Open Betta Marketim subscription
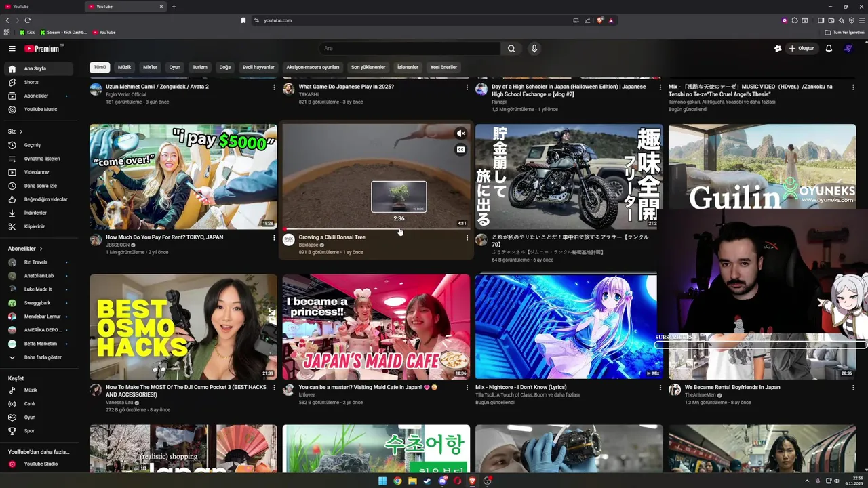The width and height of the screenshot is (868, 488). [39, 344]
